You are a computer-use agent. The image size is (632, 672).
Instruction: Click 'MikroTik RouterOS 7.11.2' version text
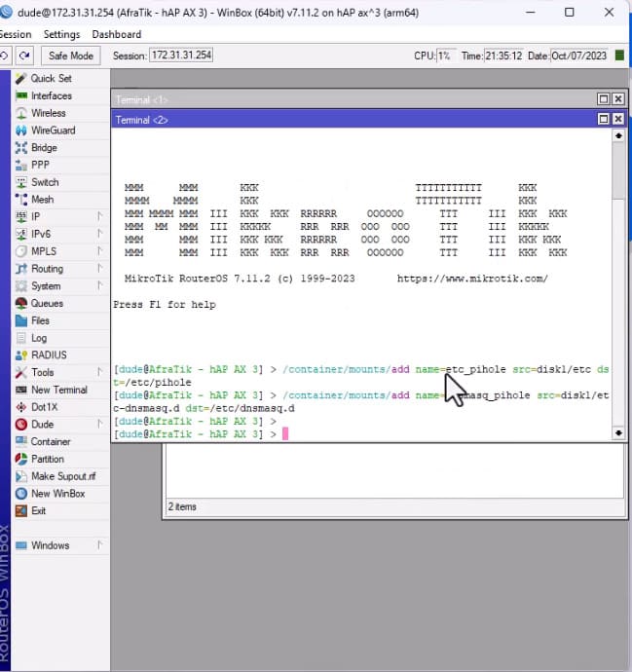coord(197,279)
